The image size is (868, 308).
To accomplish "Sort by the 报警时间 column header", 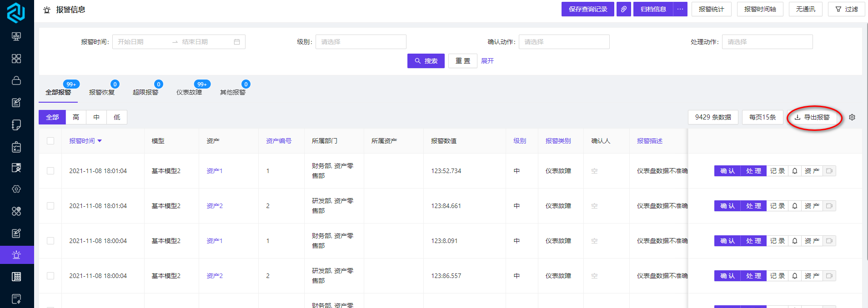I will pos(85,141).
